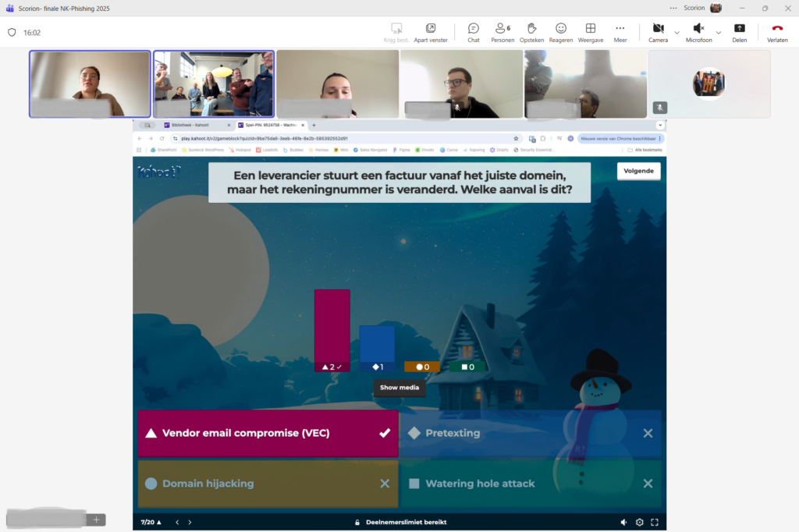Toggle the Camera on
This screenshot has height=532, width=799.
pos(658,32)
